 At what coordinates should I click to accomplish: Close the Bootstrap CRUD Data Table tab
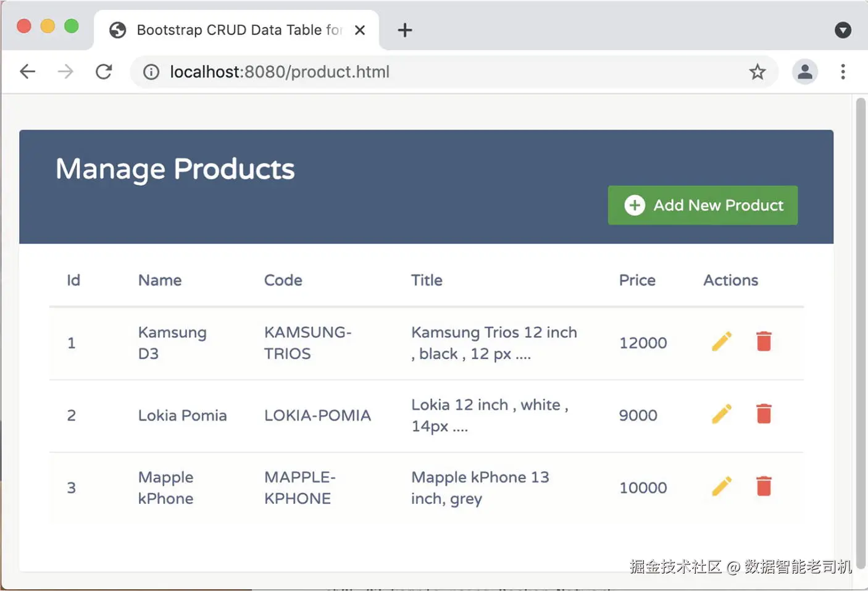click(x=360, y=30)
